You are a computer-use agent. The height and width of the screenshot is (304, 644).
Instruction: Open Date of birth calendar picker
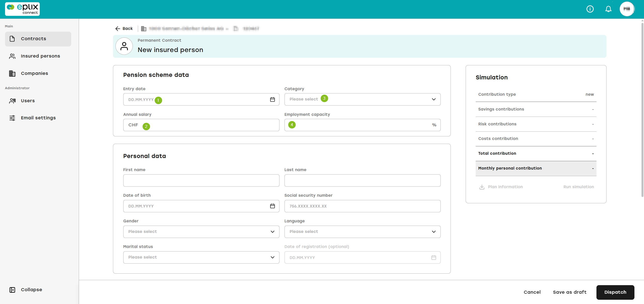tap(272, 206)
